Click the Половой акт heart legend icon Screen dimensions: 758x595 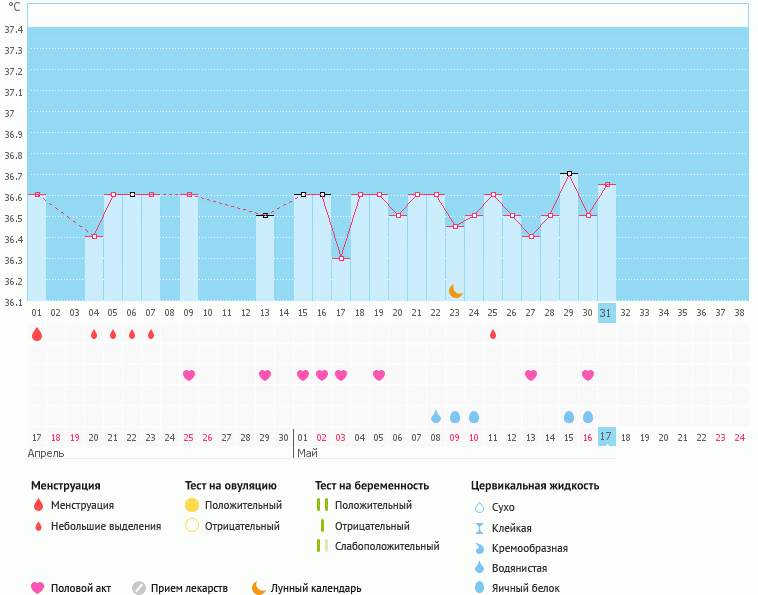[38, 588]
